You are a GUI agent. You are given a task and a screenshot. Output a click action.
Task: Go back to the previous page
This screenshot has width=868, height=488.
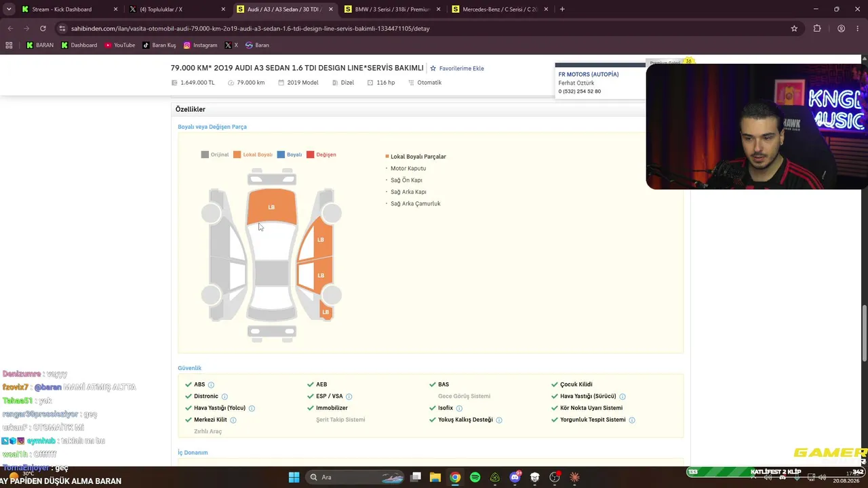[10, 28]
